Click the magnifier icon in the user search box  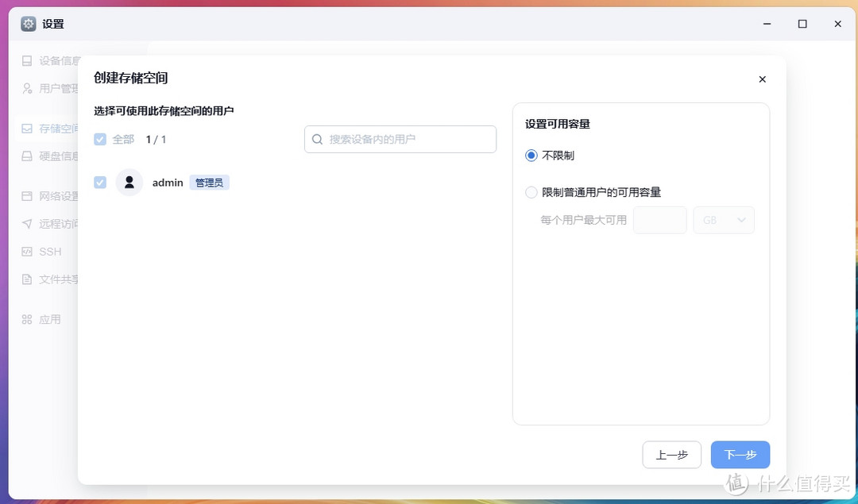[318, 139]
